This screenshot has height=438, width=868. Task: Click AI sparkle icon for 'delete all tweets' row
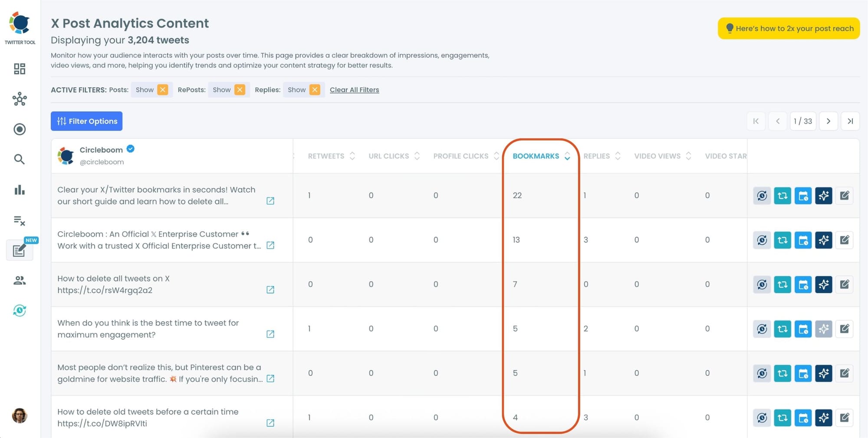click(x=824, y=284)
